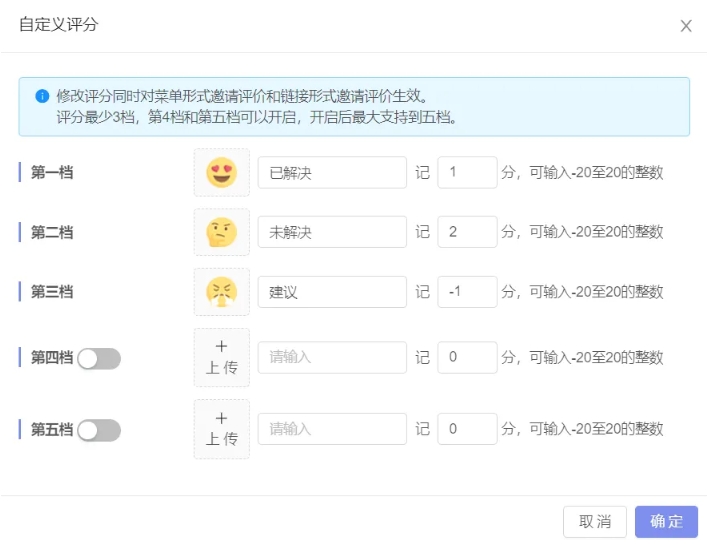The width and height of the screenshot is (711, 547).
Task: Focus the 未解决 name field
Action: tap(332, 232)
